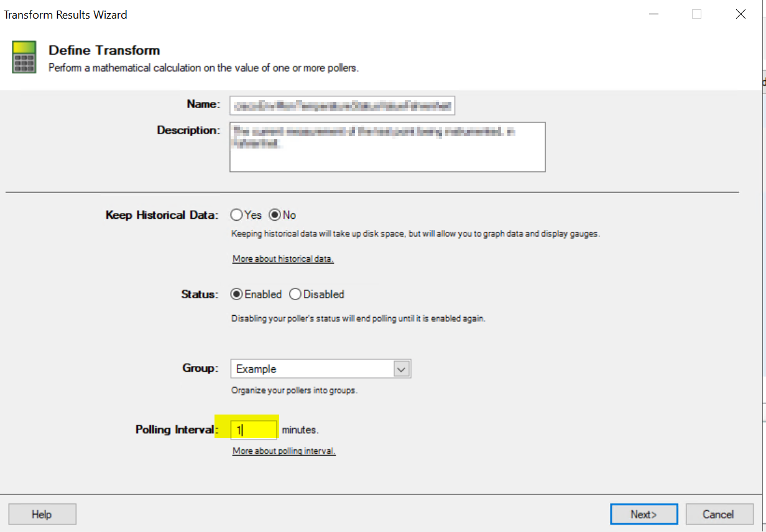Open the polling interval help link
Screen dimensions: 766x532
(x=284, y=451)
